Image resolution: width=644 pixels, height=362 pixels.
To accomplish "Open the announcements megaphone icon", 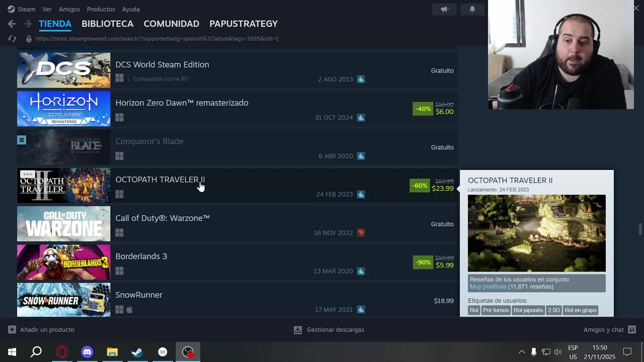I will [x=445, y=9].
